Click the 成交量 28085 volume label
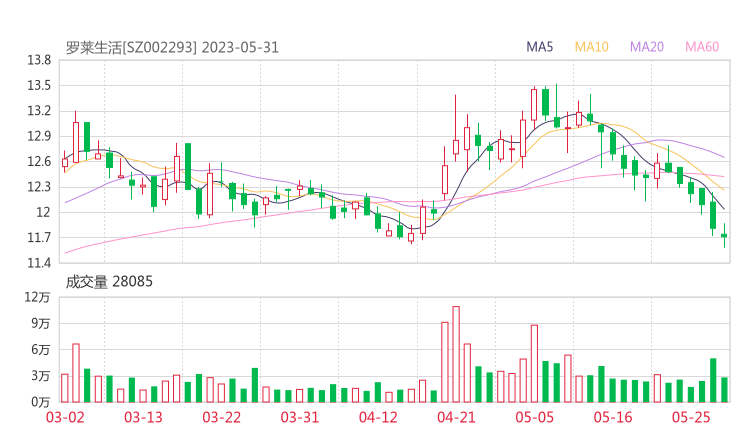Viewport: 740px width, 440px height. [x=109, y=282]
